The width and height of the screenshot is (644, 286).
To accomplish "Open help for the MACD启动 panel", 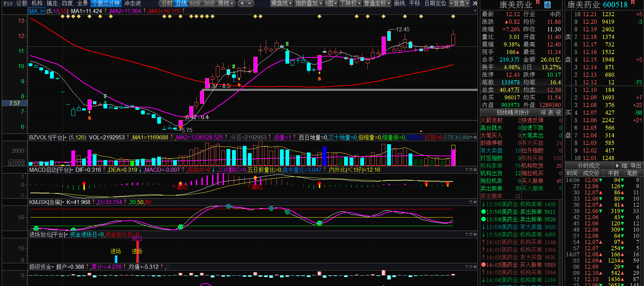I will point(467,170).
